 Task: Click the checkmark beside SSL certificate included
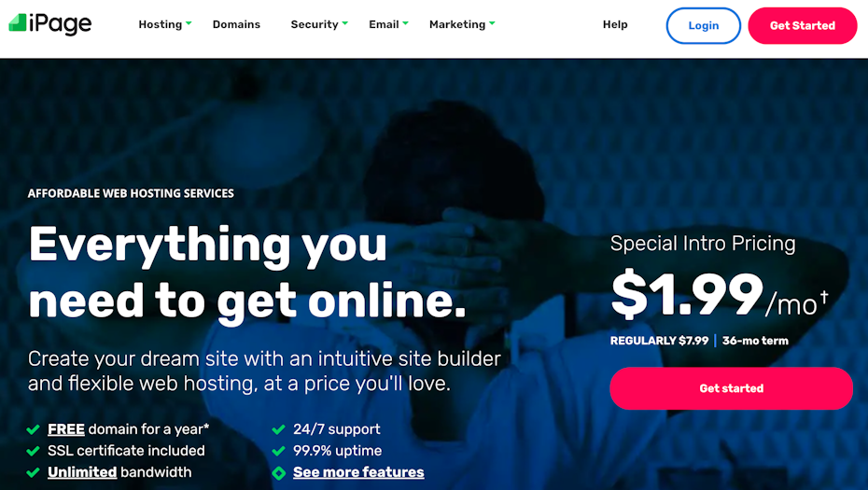point(34,451)
